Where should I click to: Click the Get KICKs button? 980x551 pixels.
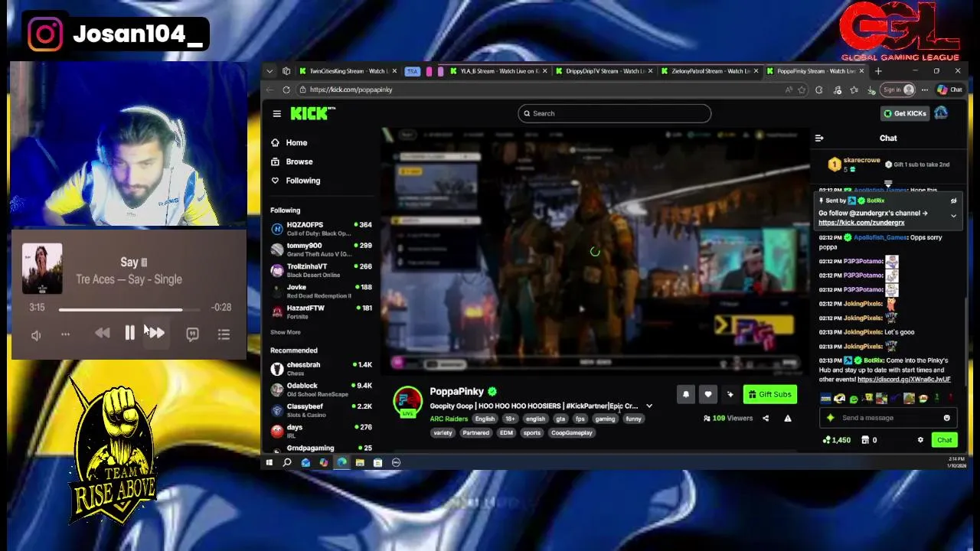[x=905, y=113]
